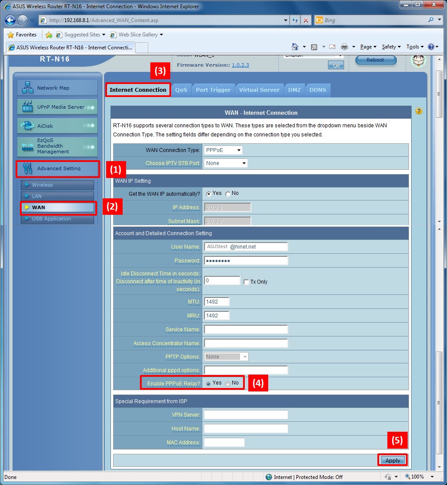Screen dimensions: 448x485
Task: Open the Wireless submenu item
Action: (58, 185)
